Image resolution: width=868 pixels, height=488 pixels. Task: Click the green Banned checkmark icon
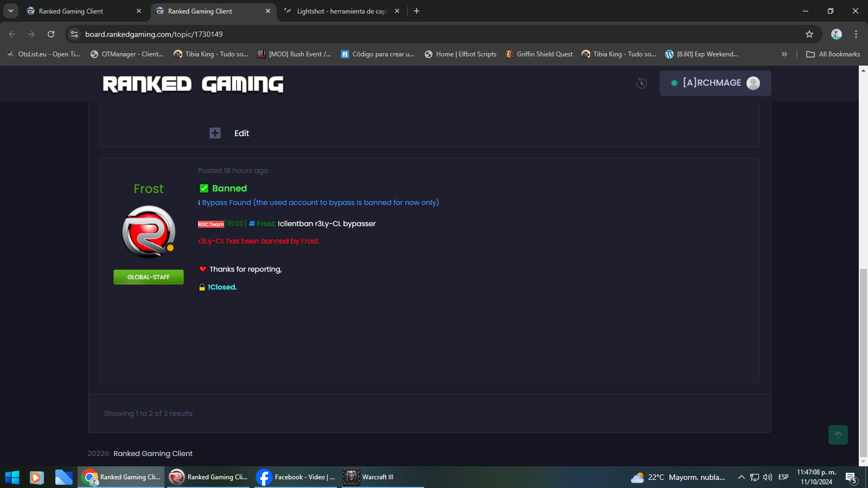coord(204,188)
